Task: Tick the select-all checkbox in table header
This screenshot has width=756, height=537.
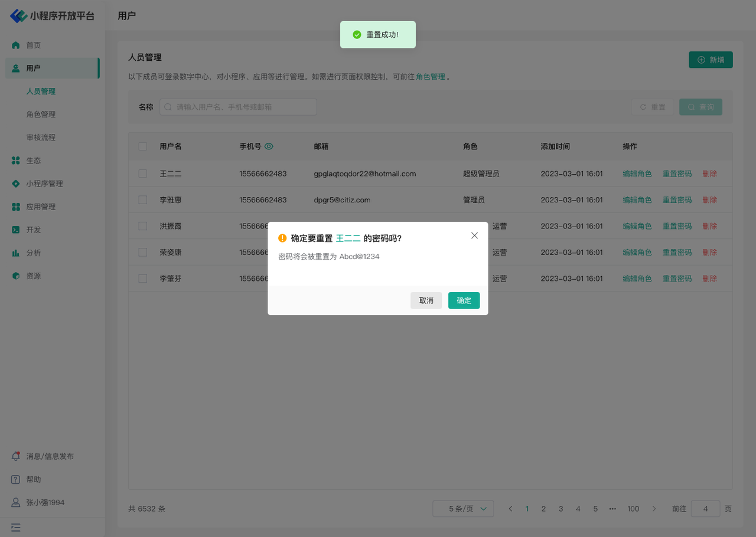Action: (x=143, y=146)
